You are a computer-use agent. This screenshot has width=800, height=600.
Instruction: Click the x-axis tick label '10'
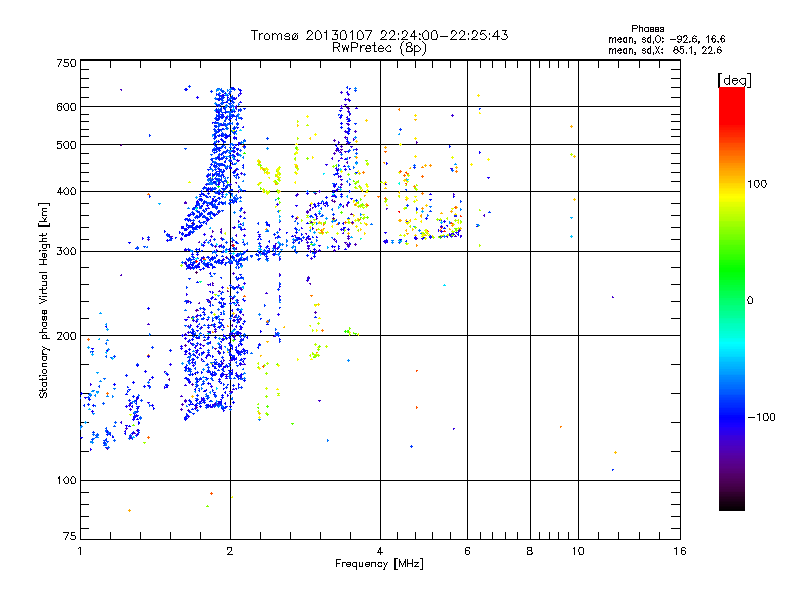pyautogui.click(x=578, y=551)
